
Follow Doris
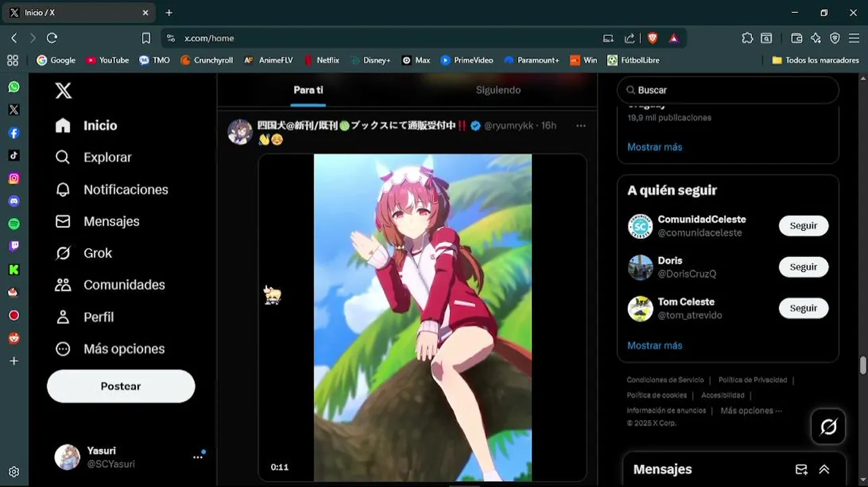pos(804,267)
